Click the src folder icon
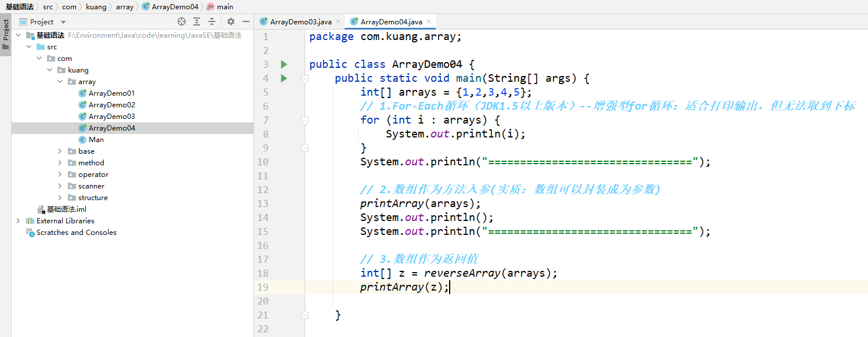 (41, 47)
